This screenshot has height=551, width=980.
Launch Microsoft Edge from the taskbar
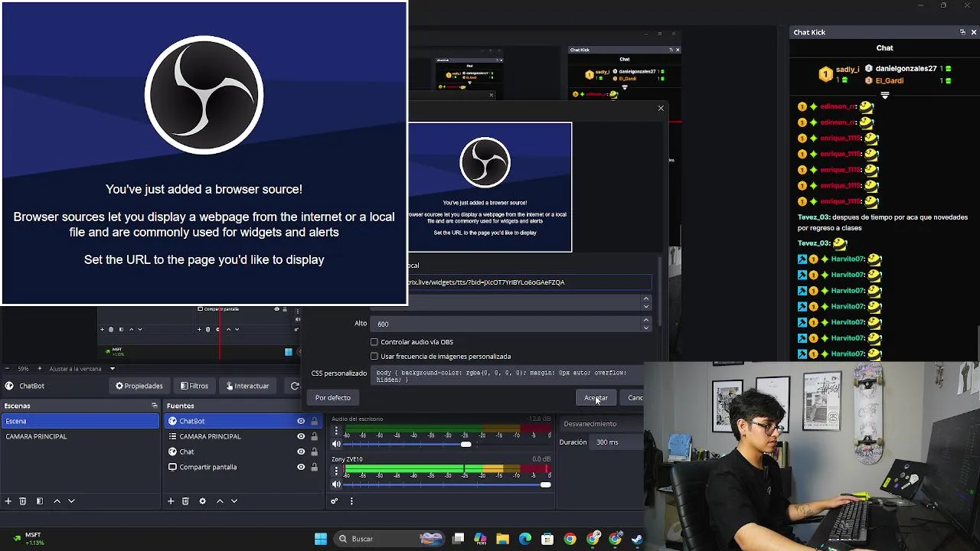tap(525, 539)
